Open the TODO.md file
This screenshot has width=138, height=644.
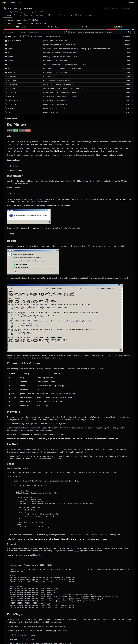point(11,112)
